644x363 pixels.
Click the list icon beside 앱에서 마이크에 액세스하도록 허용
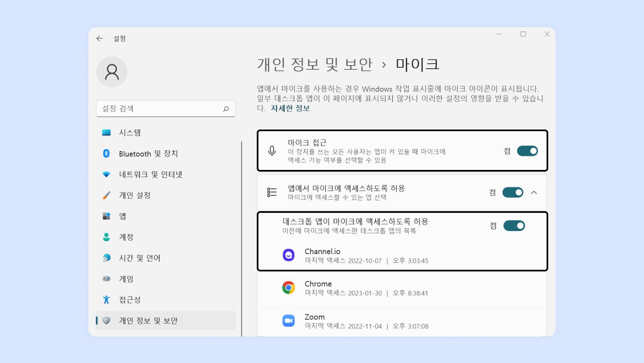click(x=272, y=192)
